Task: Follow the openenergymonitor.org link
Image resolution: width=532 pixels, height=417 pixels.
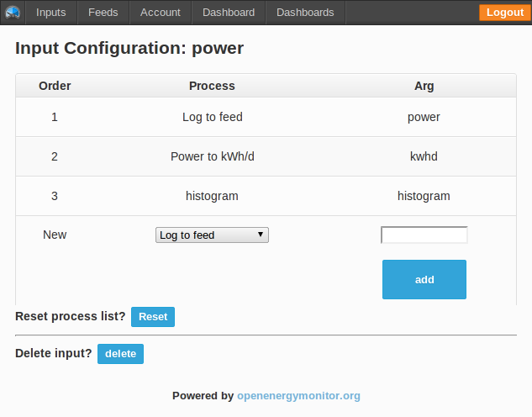Action: pyautogui.click(x=298, y=395)
